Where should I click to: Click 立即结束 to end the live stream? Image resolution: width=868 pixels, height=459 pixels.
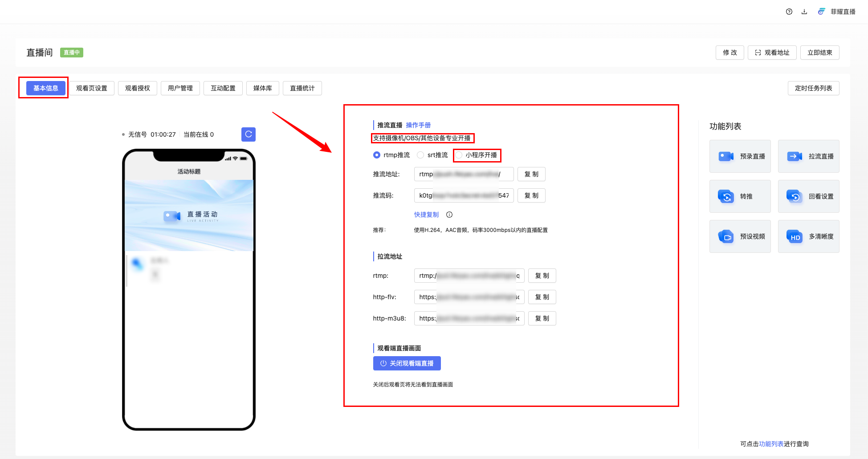(x=819, y=53)
